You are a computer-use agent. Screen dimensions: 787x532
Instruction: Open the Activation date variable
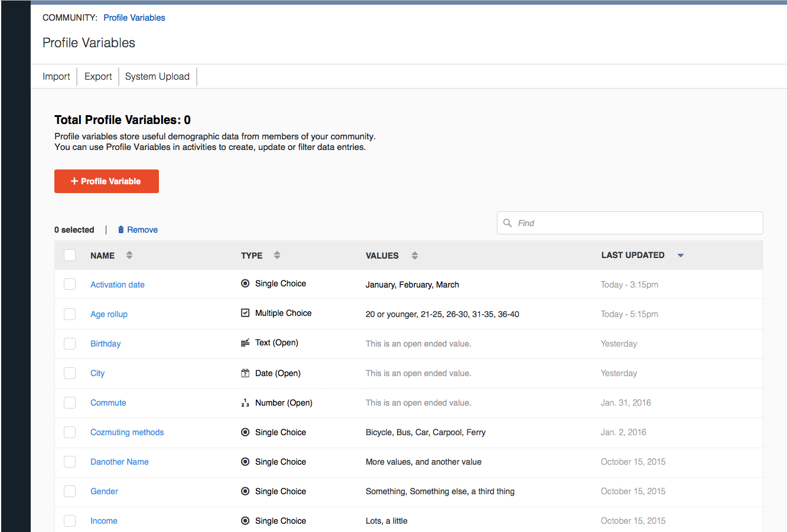tap(118, 285)
